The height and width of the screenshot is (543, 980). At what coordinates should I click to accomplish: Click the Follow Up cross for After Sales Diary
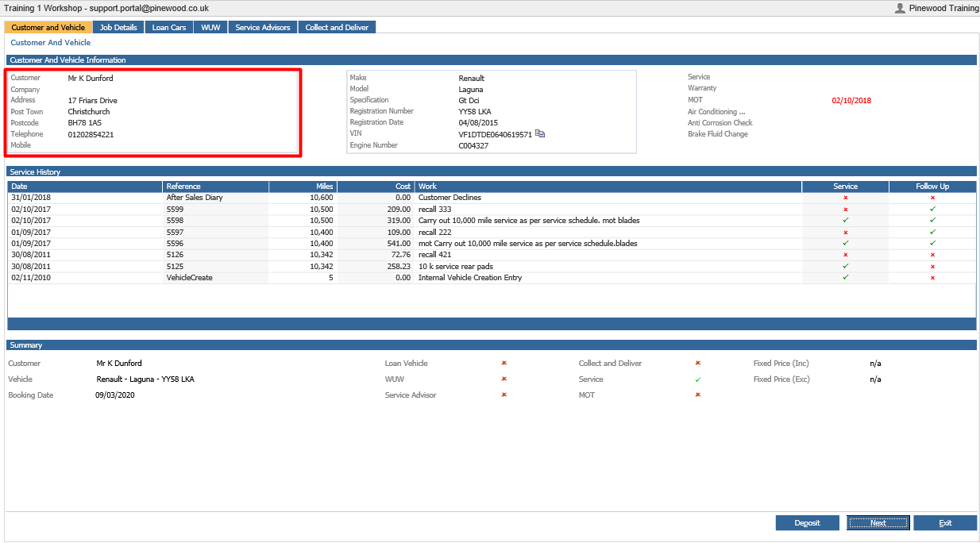coord(932,198)
